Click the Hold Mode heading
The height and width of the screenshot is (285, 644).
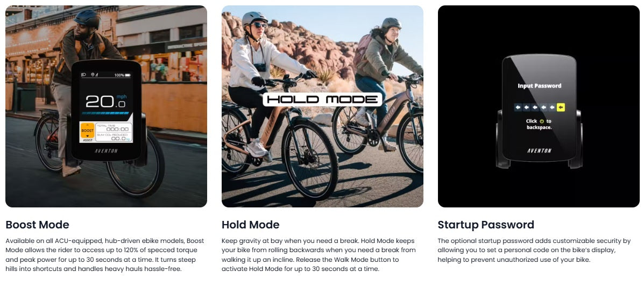pos(251,225)
